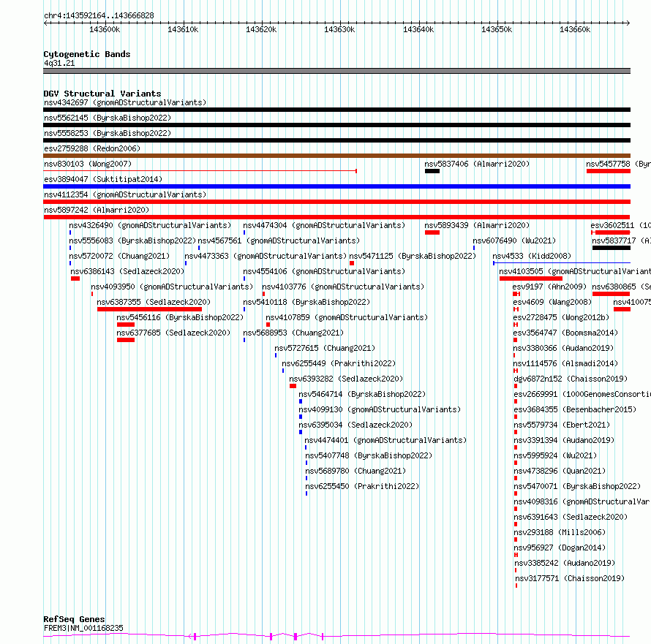Select nsv3177571 Chaisson2019 label

[570, 578]
